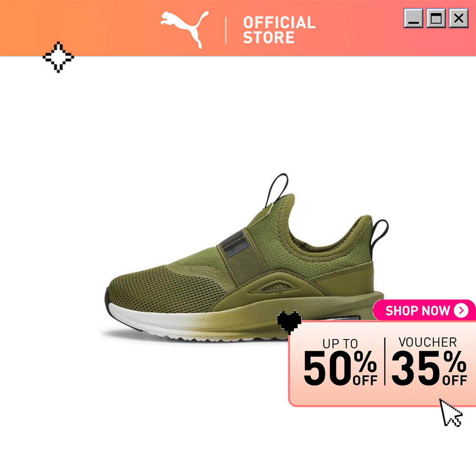Click the pixel sparkle star icon

click(58, 57)
